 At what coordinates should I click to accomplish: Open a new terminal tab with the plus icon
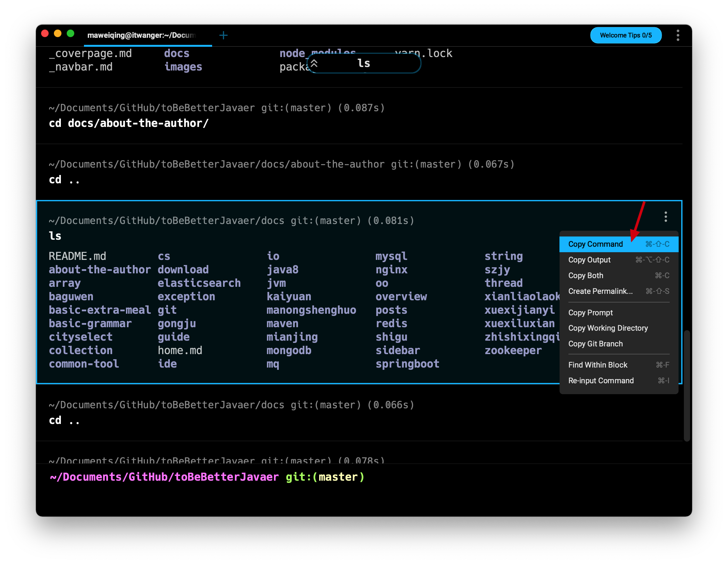point(223,35)
